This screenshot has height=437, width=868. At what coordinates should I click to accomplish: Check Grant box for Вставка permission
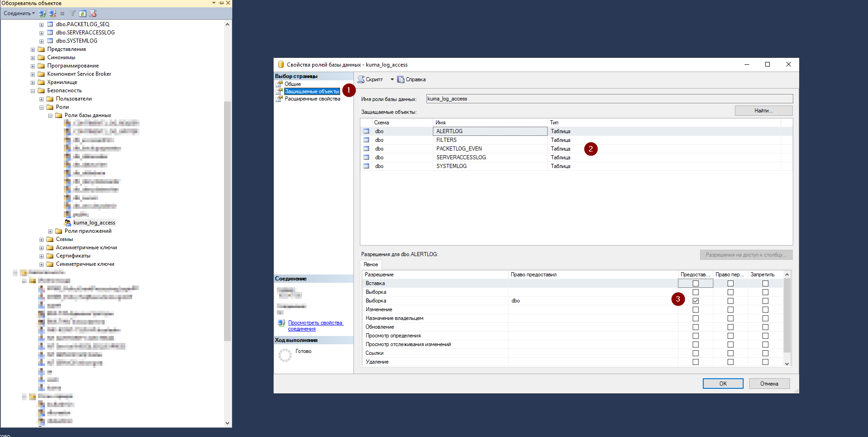click(695, 283)
